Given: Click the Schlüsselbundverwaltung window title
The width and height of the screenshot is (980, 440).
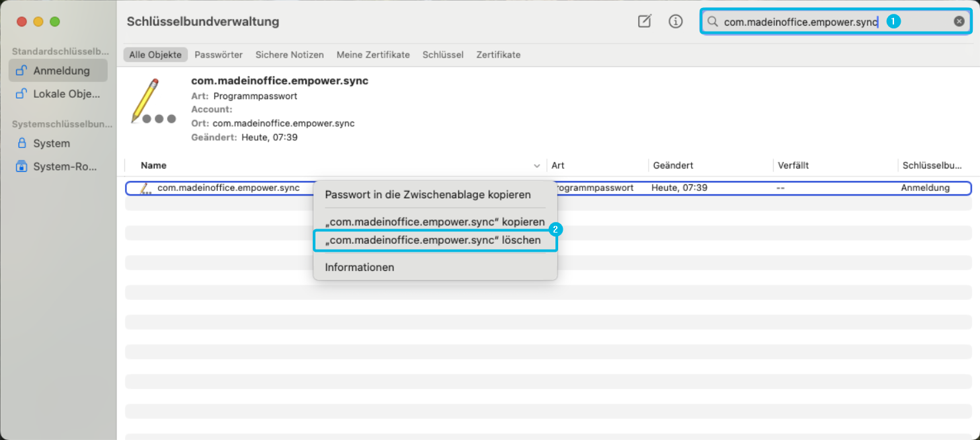Looking at the screenshot, I should (x=203, y=22).
